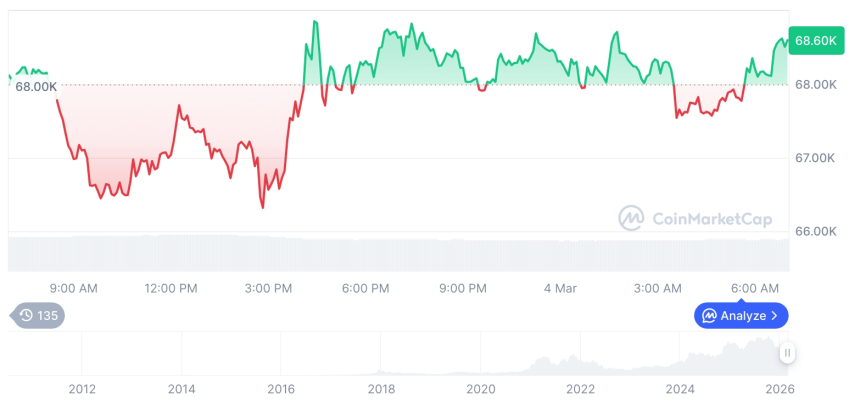Click the lowest red dip near 3:00 PM
The image size is (860, 401).
pyautogui.click(x=262, y=206)
